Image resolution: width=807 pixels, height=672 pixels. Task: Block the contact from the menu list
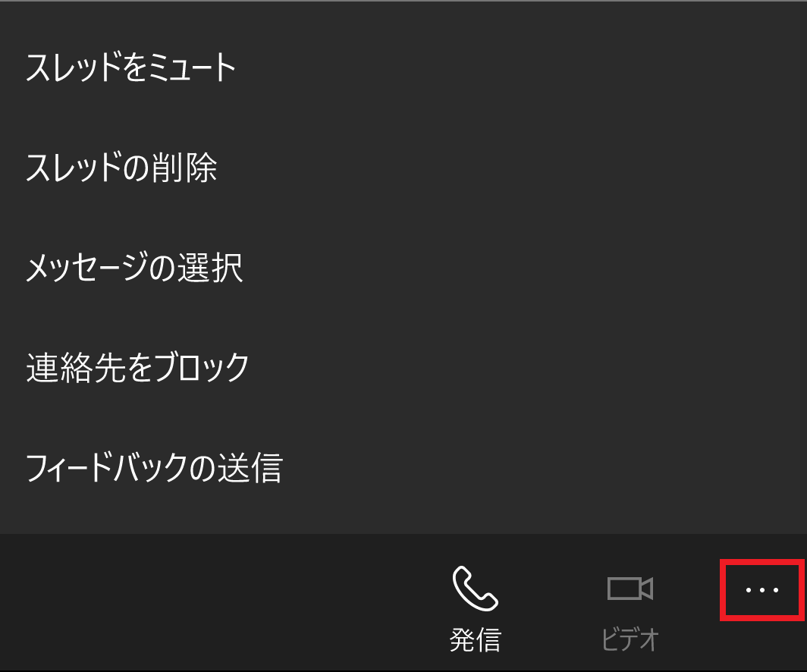coord(403,367)
